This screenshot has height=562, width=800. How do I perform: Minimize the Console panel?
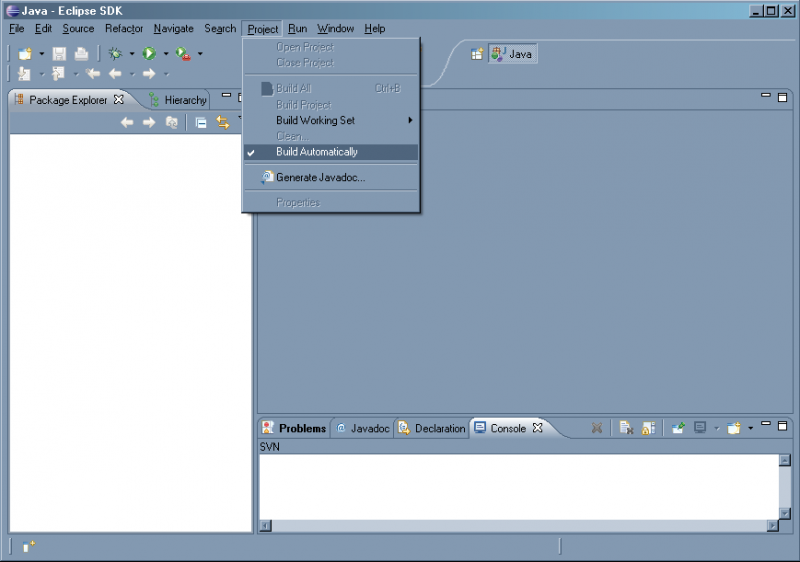pos(765,423)
